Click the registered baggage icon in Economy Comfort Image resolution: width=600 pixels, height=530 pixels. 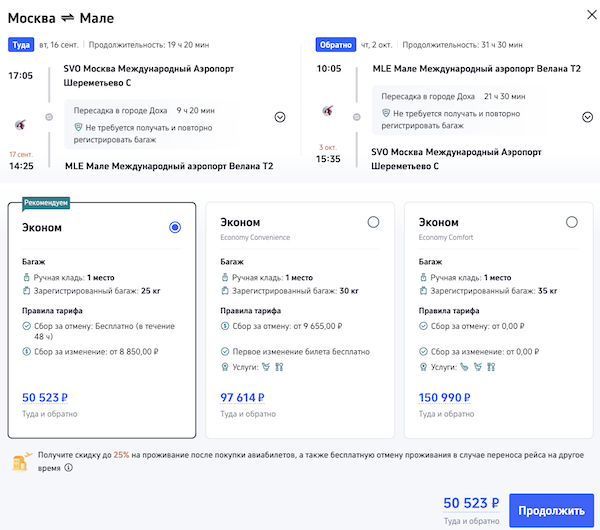pos(424,291)
